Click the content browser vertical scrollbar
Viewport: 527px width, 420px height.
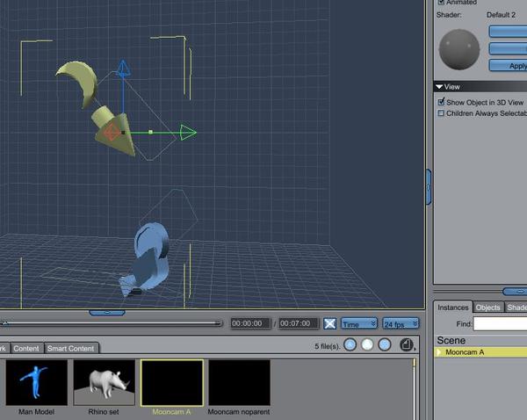pyautogui.click(x=414, y=389)
